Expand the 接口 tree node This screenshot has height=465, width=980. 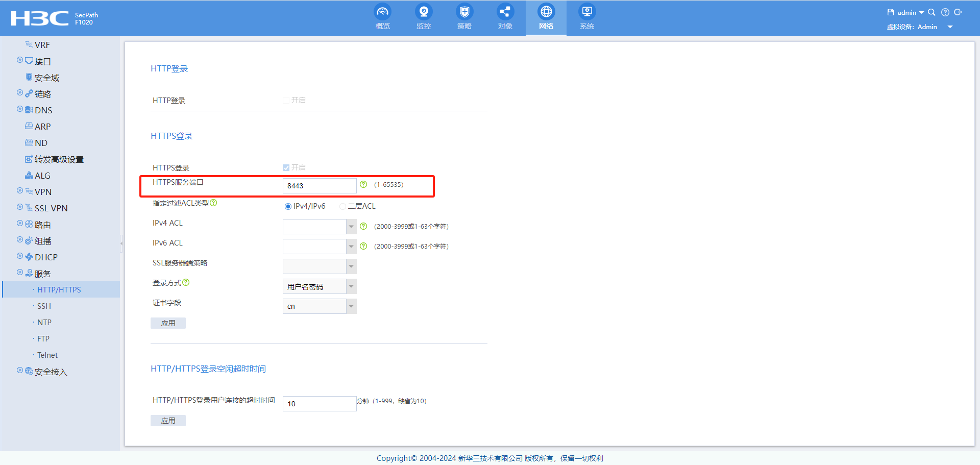tap(20, 60)
